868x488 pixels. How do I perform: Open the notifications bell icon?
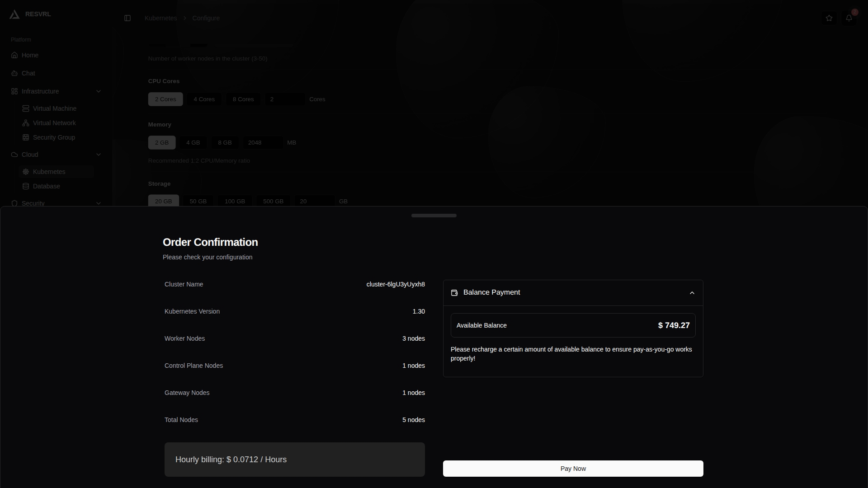pyautogui.click(x=849, y=18)
